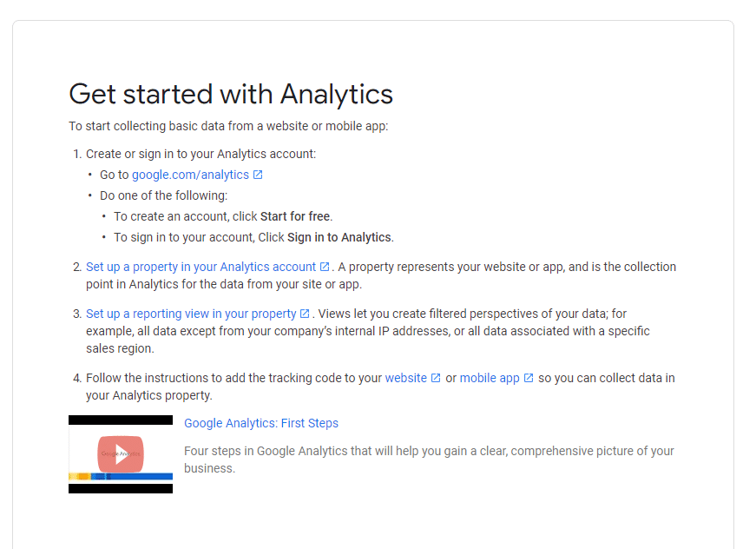The height and width of the screenshot is (549, 756).
Task: Open 'Set up a property in your Analytics account'
Action: pos(201,267)
